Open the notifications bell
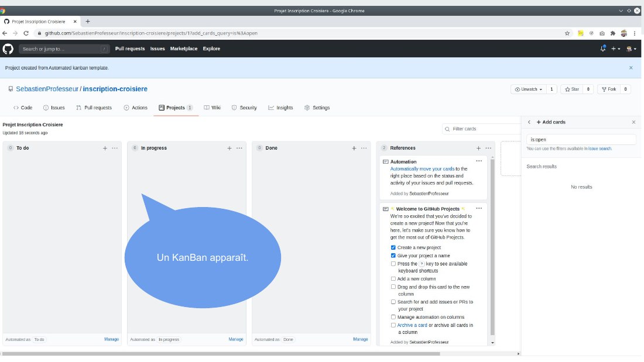The image size is (644, 362). click(603, 49)
